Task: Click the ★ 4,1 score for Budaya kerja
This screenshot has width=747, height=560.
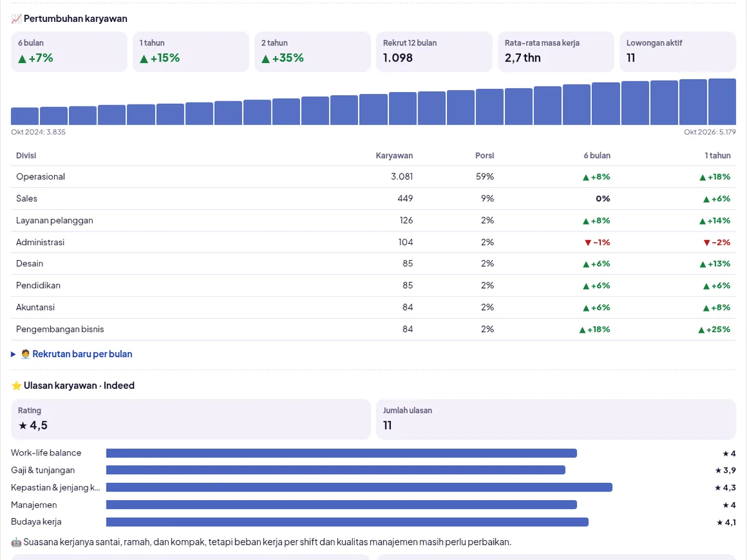Action: [x=726, y=522]
